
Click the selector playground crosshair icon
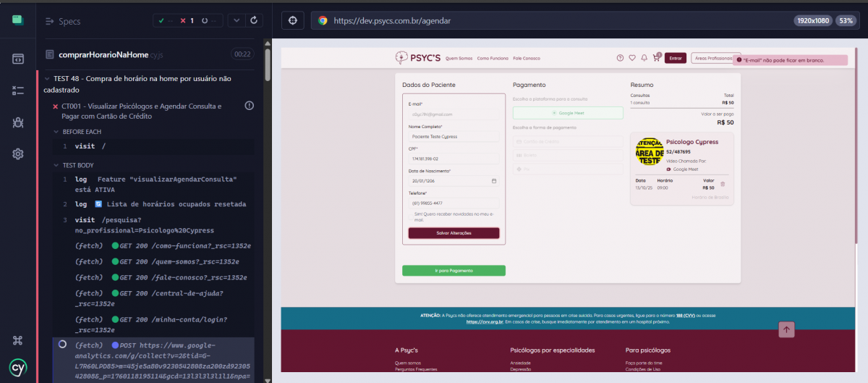tap(292, 21)
